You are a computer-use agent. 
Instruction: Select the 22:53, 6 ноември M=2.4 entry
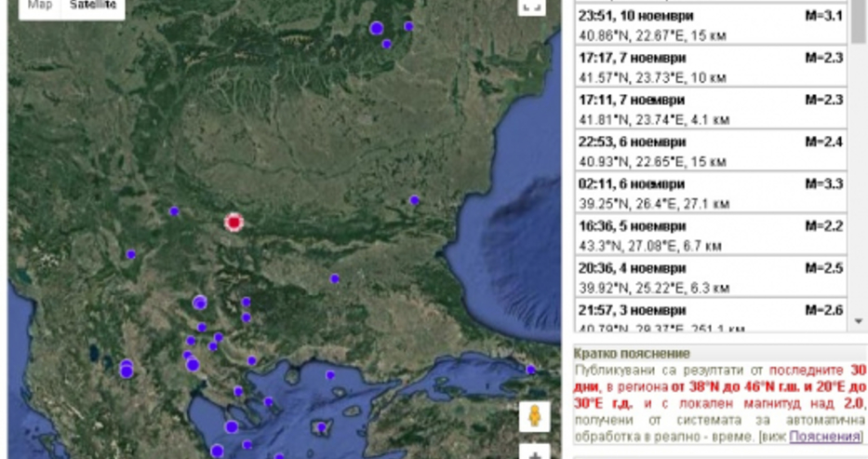712,151
